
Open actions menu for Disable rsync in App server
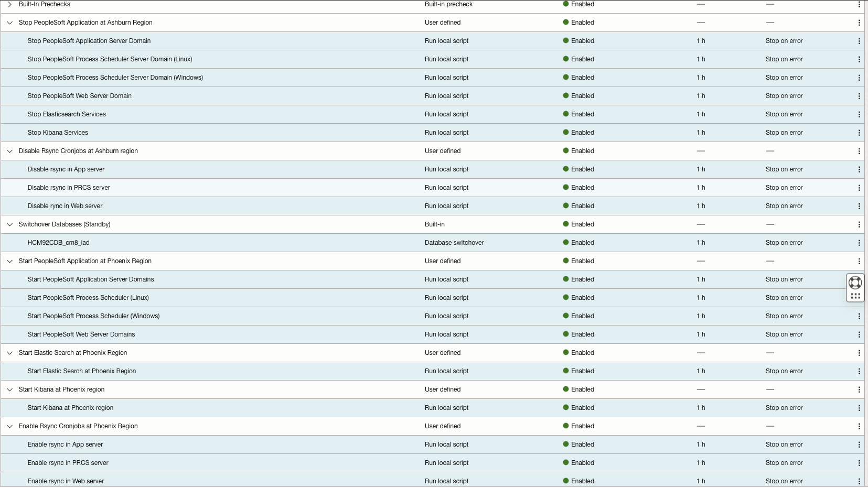859,169
